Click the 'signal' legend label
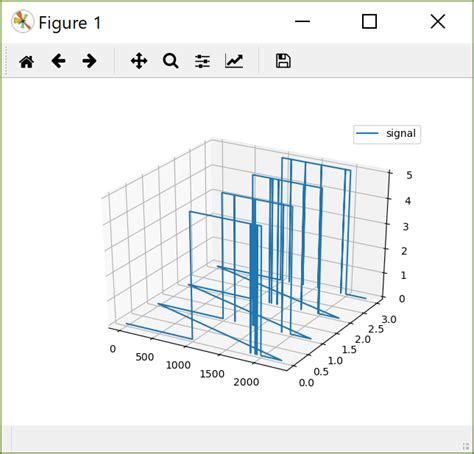The image size is (474, 454). 401,133
